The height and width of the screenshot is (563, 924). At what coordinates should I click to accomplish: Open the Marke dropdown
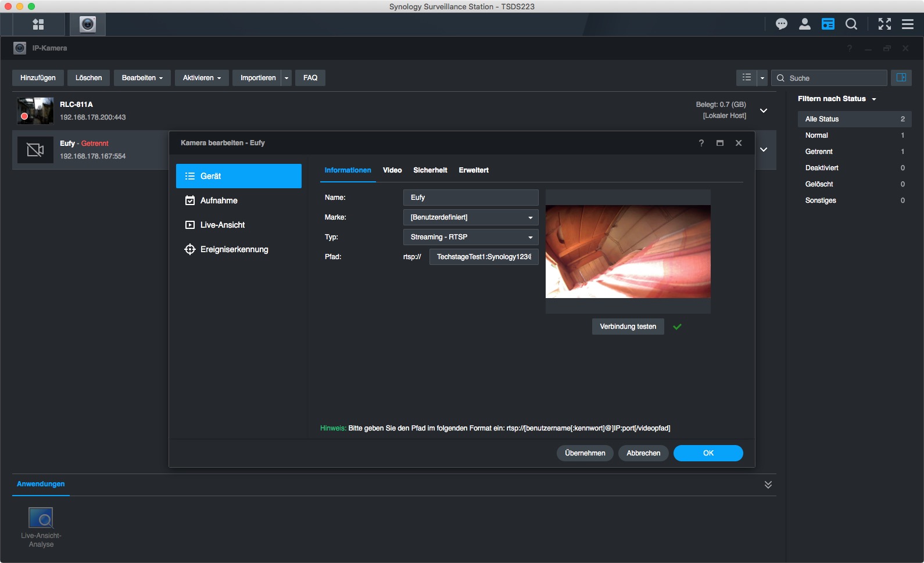click(x=470, y=217)
